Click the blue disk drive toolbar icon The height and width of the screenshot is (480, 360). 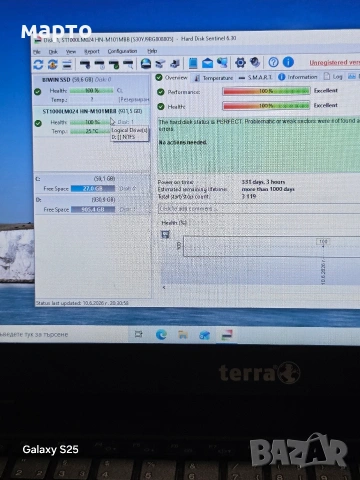(146, 63)
